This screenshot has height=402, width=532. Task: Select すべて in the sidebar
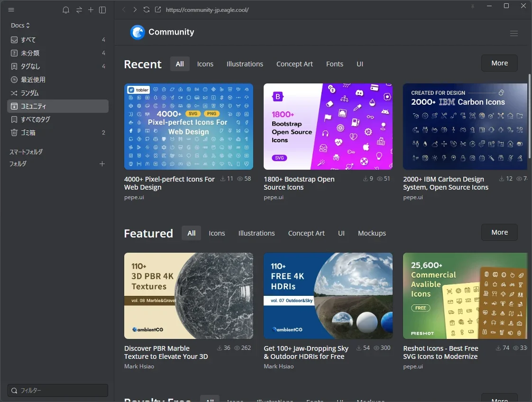pyautogui.click(x=58, y=40)
